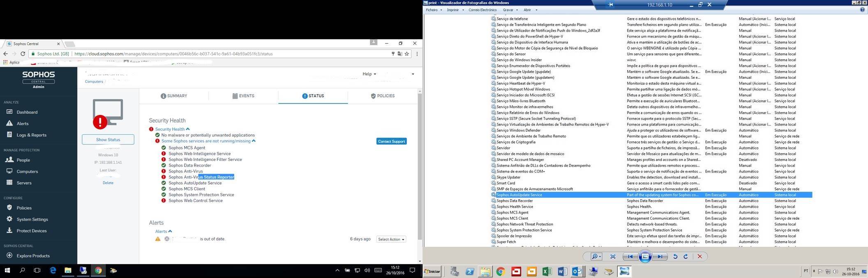Rotate the photo clockwise
The width and height of the screenshot is (868, 278).
686,257
